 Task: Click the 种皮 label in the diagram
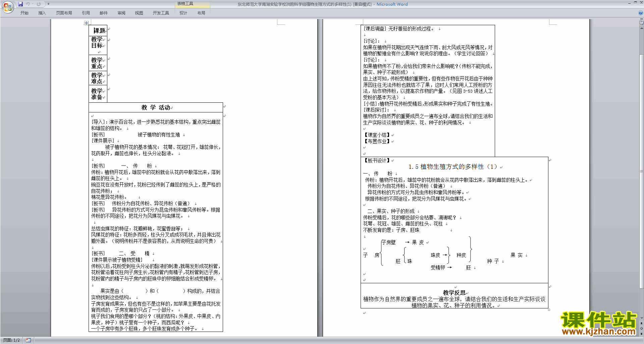[x=461, y=255]
